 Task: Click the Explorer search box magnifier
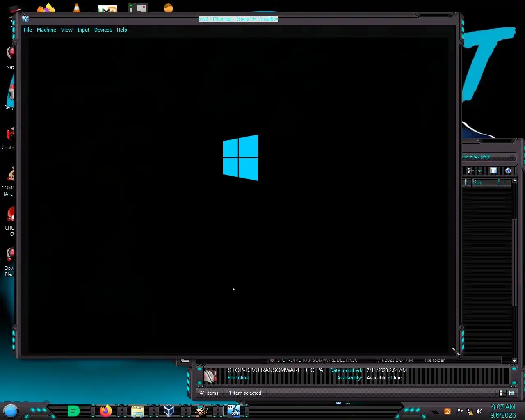pyautogui.click(x=512, y=157)
